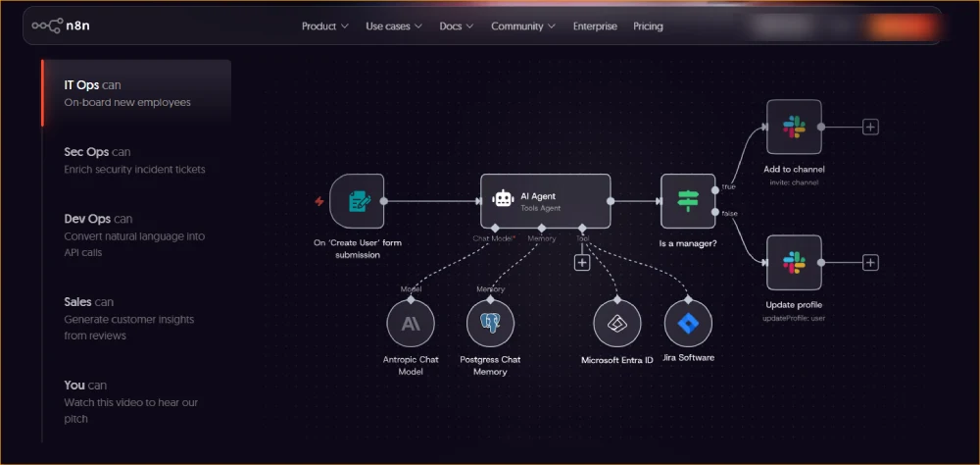Click the 'Jira Software' label
The image size is (980, 465).
688,358
